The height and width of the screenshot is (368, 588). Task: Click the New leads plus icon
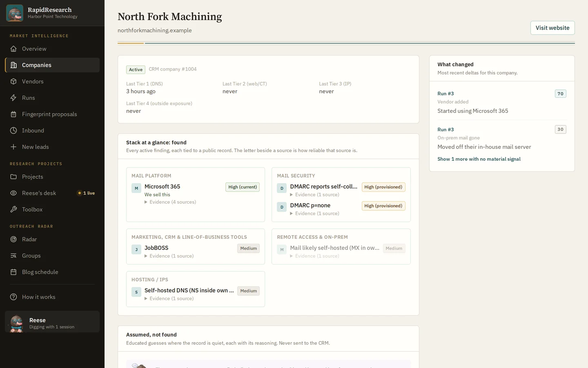(x=13, y=147)
